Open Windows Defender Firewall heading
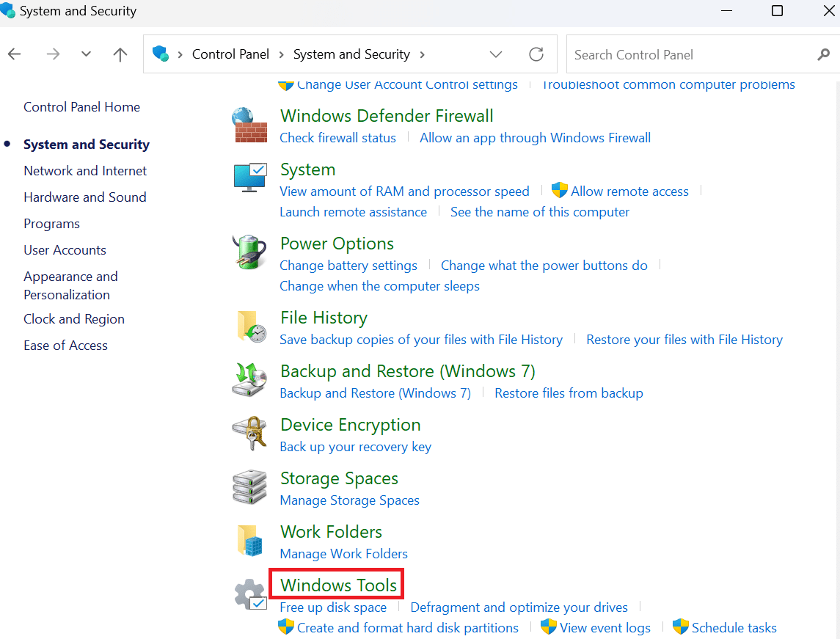Viewport: 840px width, 639px height. (x=387, y=116)
